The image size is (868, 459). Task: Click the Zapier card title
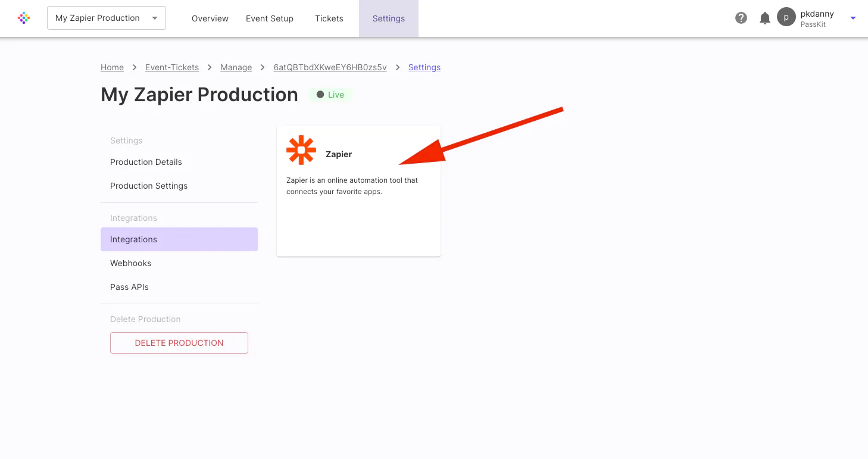(339, 154)
